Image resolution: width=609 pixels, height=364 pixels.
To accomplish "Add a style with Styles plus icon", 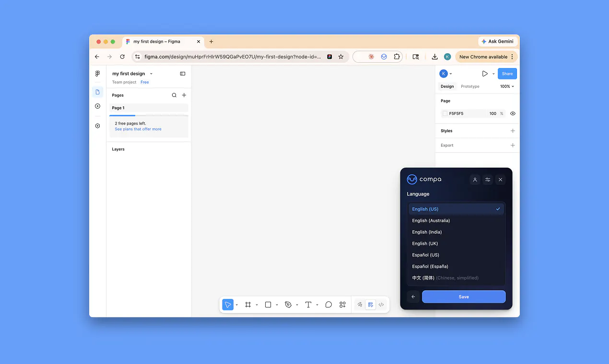I will coord(513,131).
